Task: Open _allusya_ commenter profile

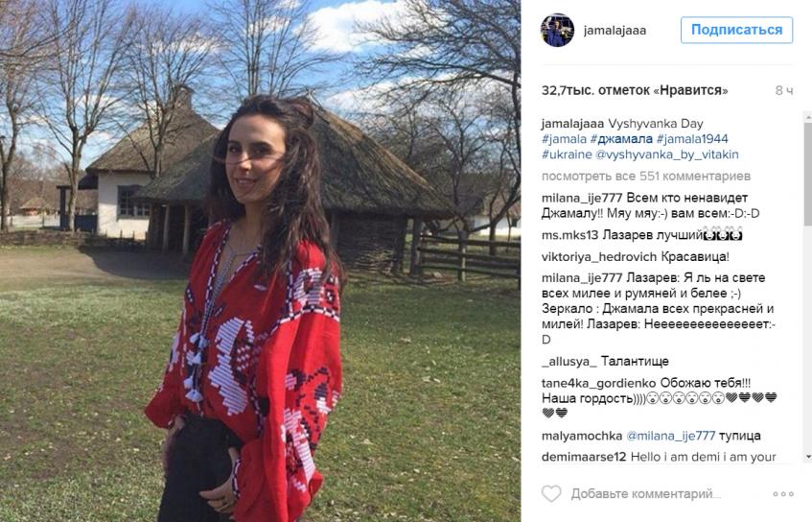Action: [x=569, y=362]
